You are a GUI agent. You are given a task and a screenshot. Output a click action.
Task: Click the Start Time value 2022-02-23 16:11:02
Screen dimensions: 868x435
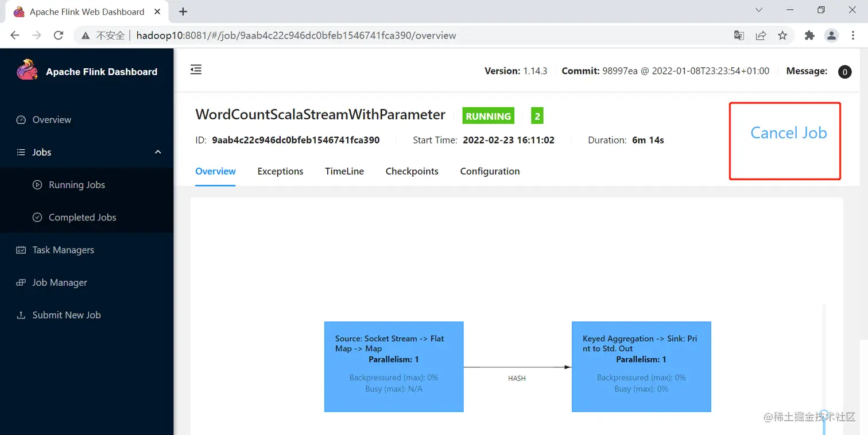click(509, 140)
